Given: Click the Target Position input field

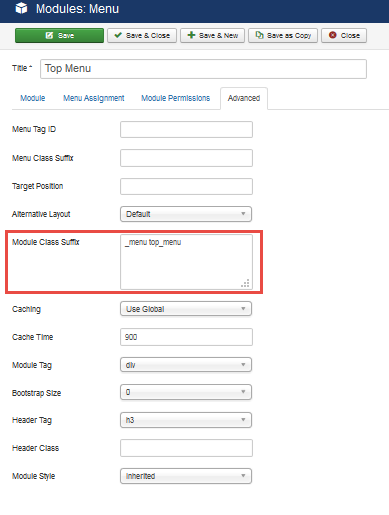Looking at the screenshot, I should point(186,186).
